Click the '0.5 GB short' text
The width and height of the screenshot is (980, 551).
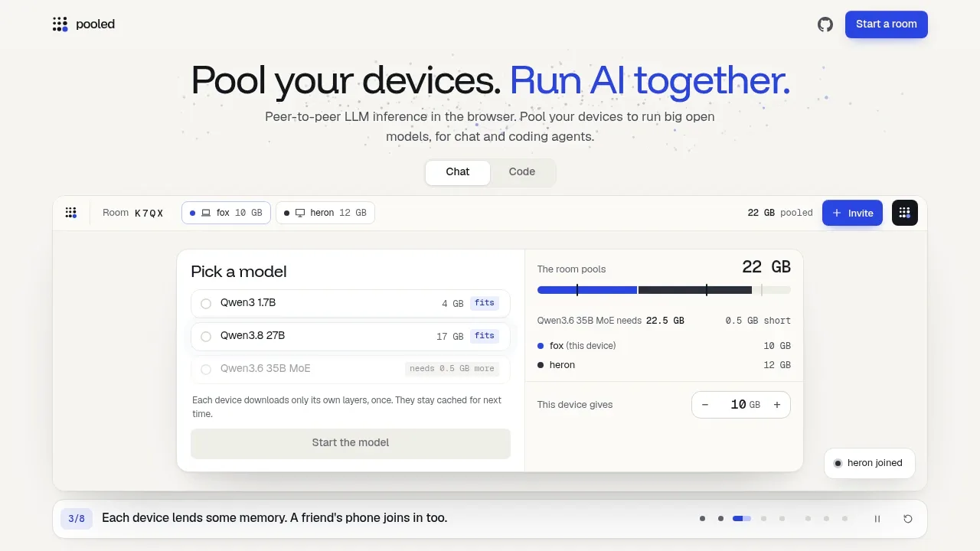point(758,321)
